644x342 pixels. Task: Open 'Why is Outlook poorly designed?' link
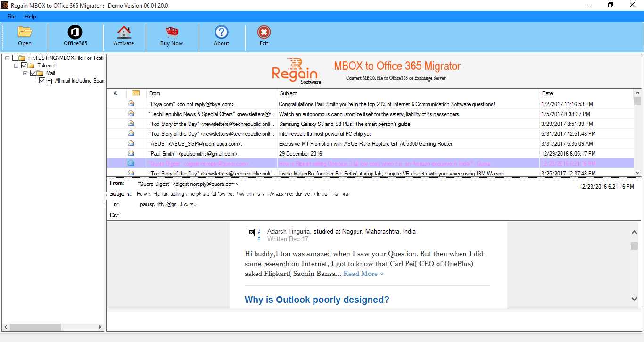[317, 300]
